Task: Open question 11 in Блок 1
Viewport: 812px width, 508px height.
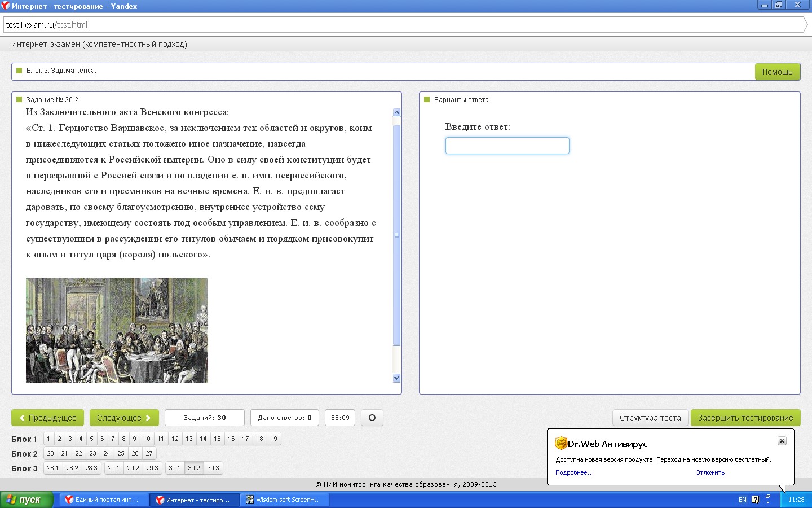Action: tap(161, 439)
